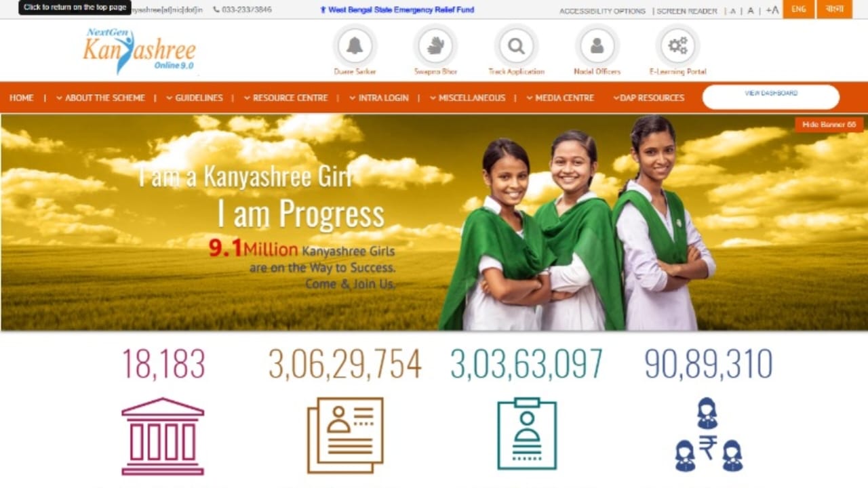Open the Duare Sarkar bell icon
Screen dimensions: 868x488
[x=355, y=46]
